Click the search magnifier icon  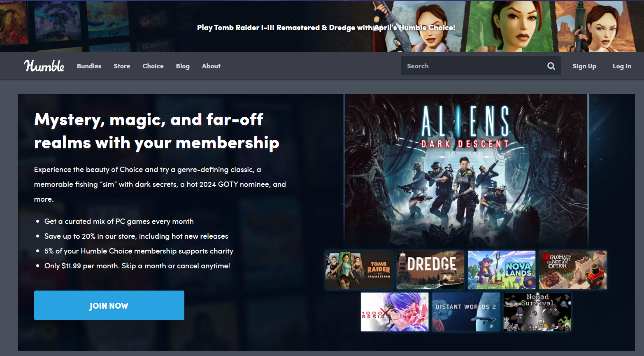tap(551, 66)
